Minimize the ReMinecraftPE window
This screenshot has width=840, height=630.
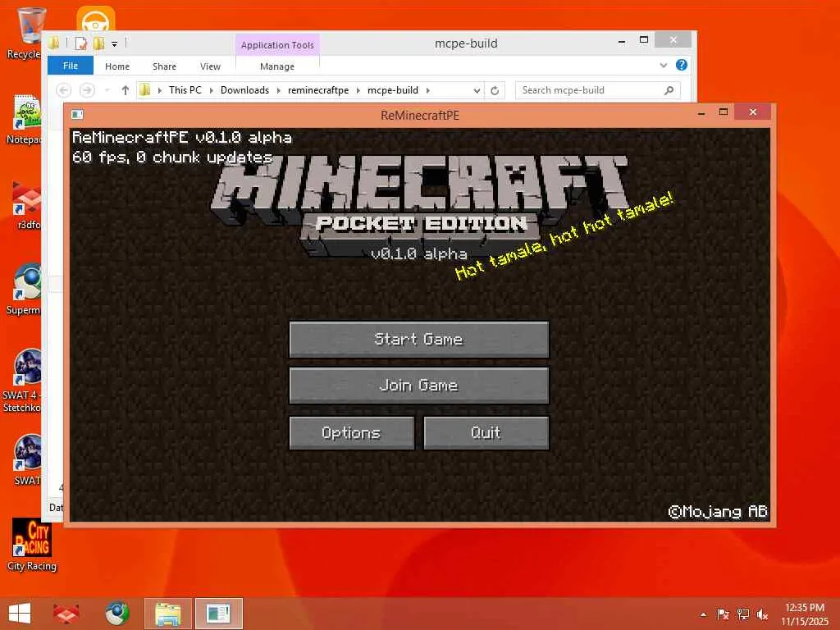point(701,113)
